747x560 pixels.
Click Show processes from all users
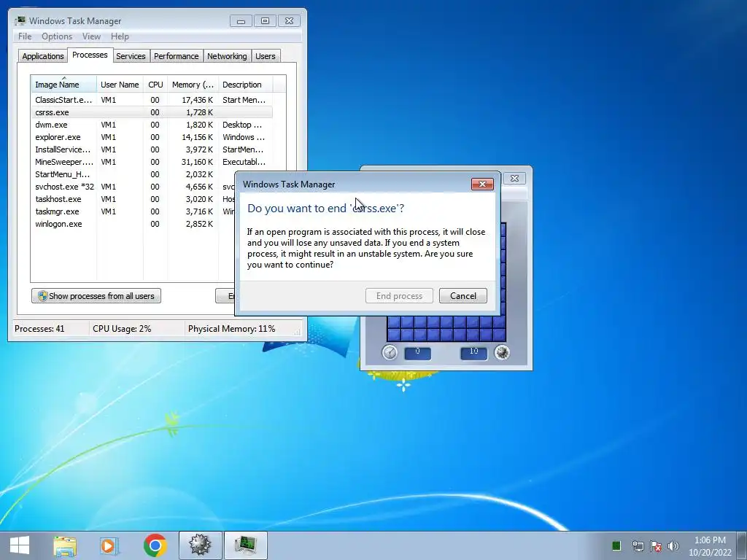coord(96,296)
